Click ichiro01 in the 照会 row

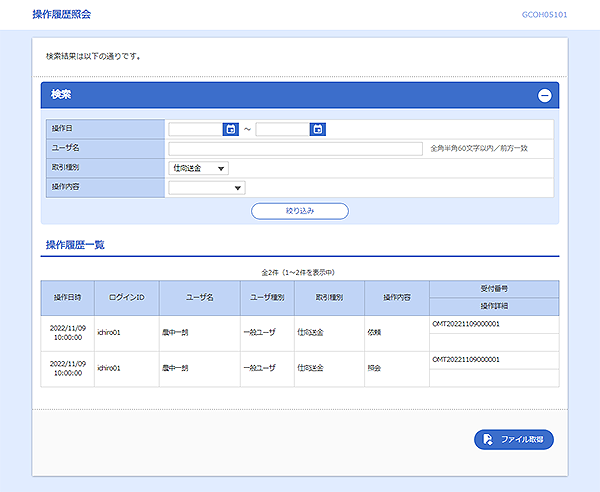click(x=109, y=368)
